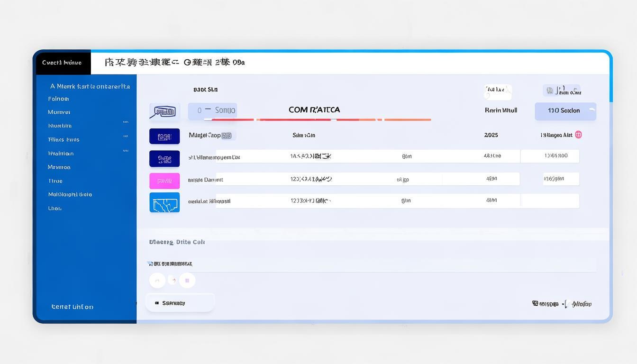Click the empty rightmost cell of third row
The height and width of the screenshot is (364, 637).
click(550, 200)
